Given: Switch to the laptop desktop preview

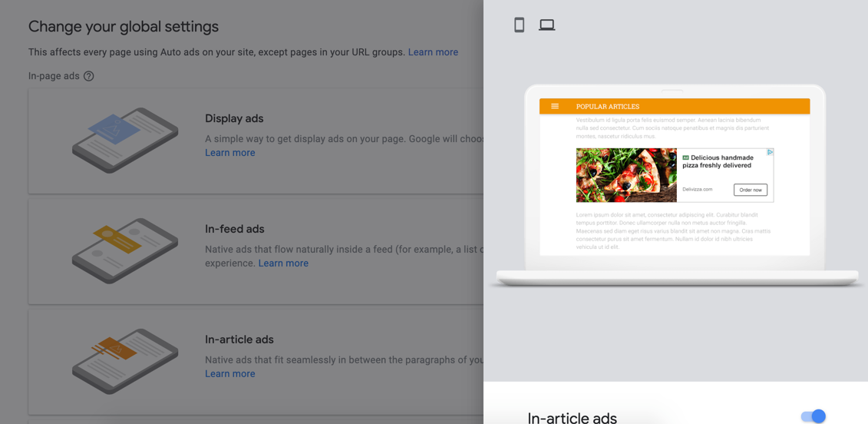Looking at the screenshot, I should tap(546, 25).
